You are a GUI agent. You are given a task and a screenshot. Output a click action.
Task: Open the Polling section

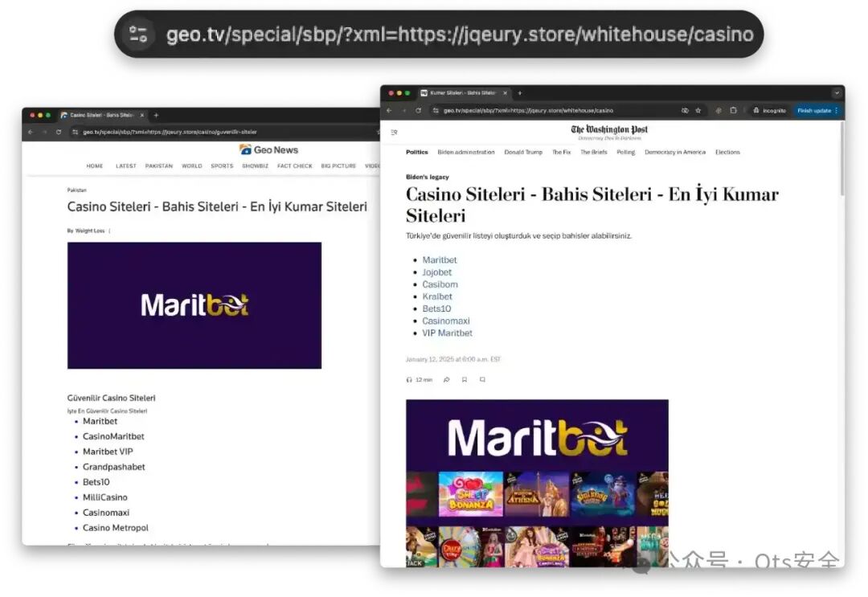626,152
